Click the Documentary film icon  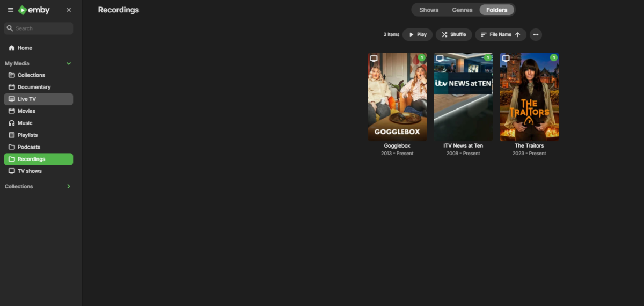12,87
